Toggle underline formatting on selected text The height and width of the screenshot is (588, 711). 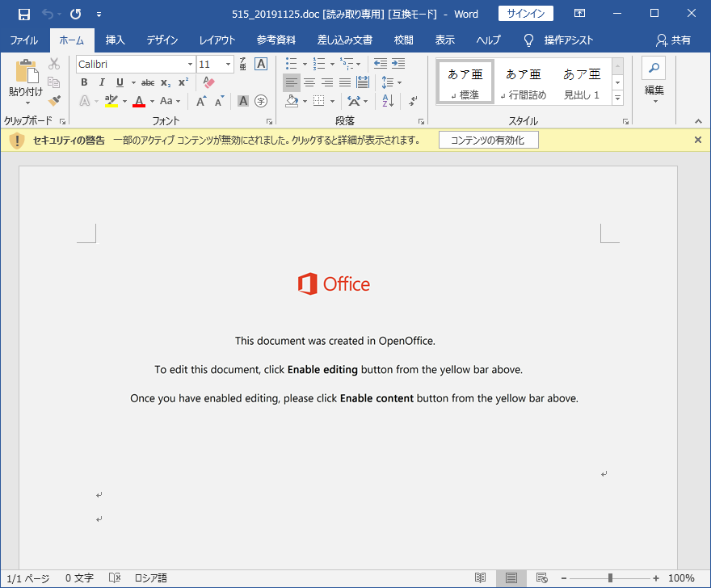(x=118, y=82)
